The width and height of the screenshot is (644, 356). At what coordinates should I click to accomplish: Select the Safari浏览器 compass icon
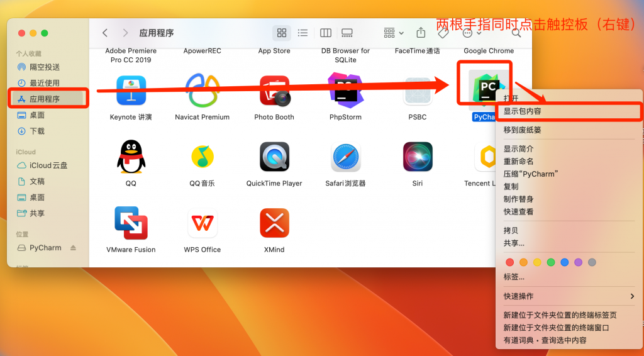click(346, 157)
